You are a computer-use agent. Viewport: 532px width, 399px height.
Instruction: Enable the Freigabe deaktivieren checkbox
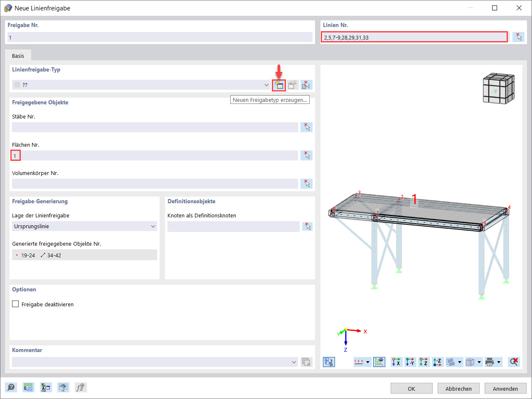[x=16, y=304]
